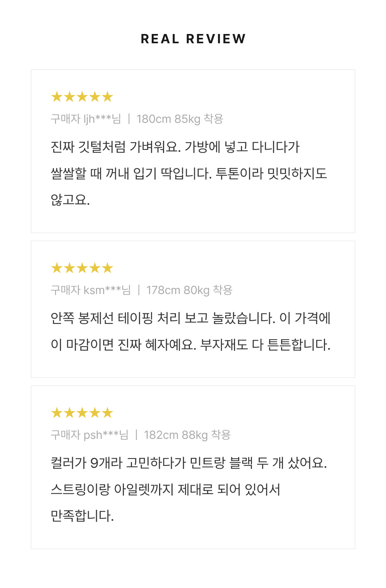Click the 182cm 88kg 착용 size info
386x588 pixels.
point(187,435)
